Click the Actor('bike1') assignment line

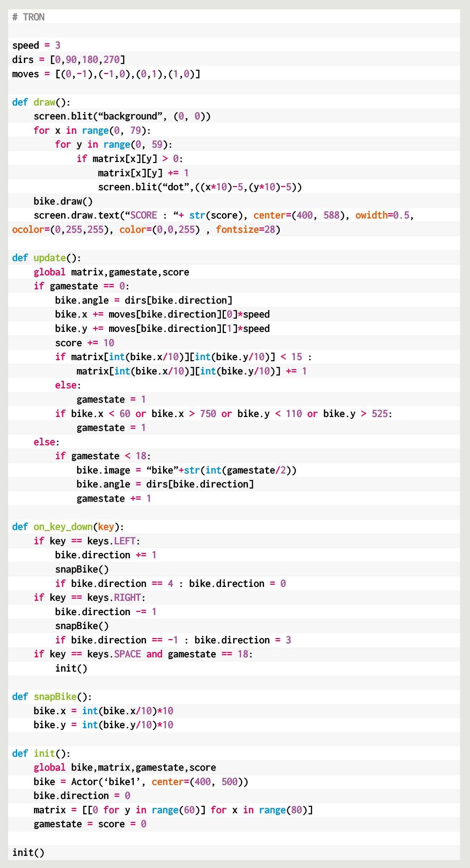pos(141,782)
